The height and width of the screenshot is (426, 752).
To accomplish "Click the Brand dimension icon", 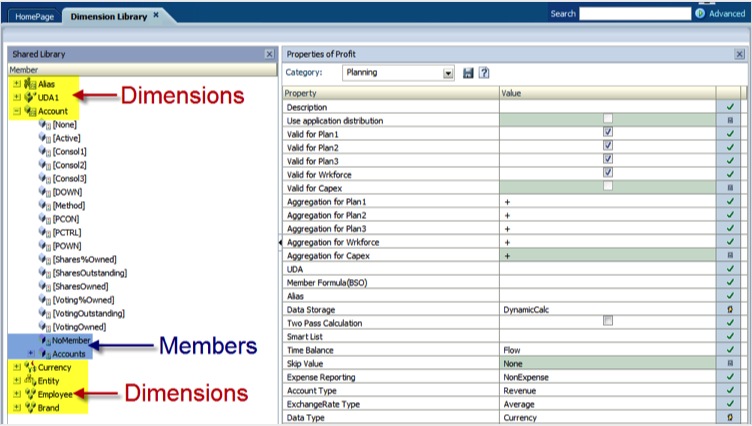I will 30,407.
